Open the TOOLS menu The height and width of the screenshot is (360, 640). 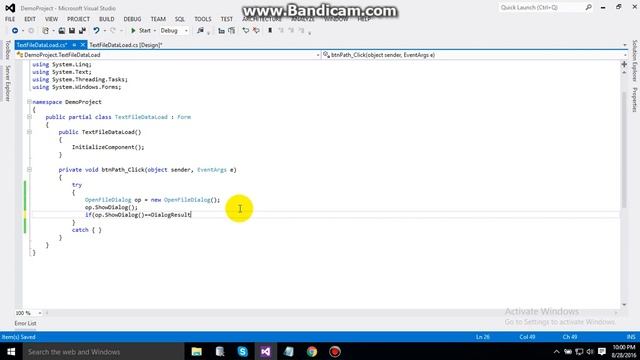(203, 19)
